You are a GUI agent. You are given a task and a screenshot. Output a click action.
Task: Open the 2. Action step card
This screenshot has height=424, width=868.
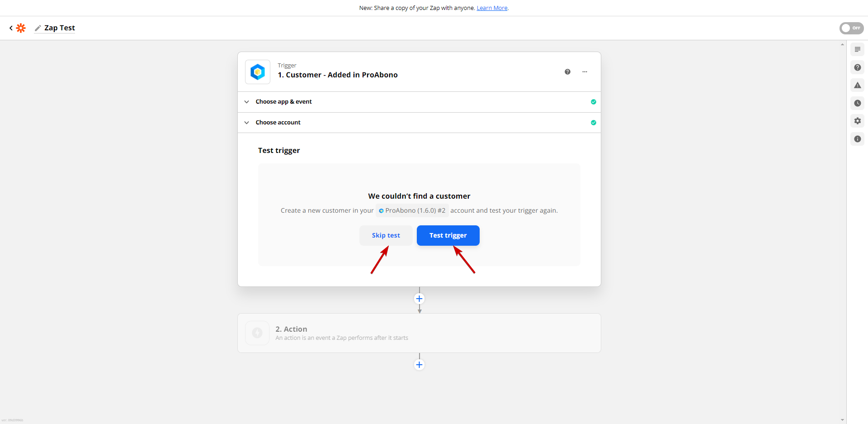click(x=419, y=333)
